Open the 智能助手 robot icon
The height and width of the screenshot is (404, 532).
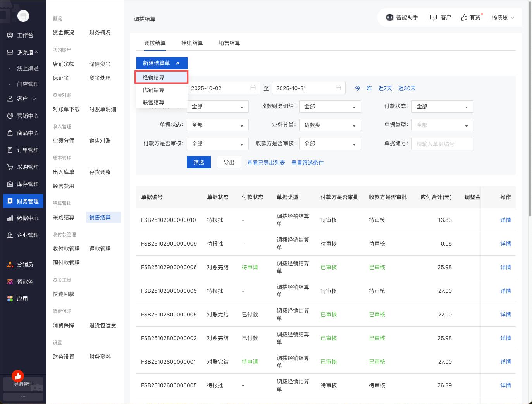[389, 17]
